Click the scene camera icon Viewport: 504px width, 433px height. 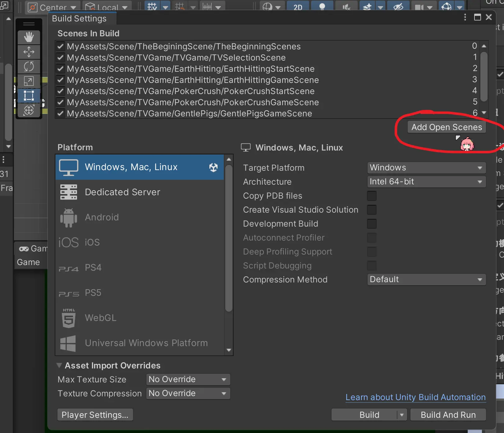click(419, 7)
